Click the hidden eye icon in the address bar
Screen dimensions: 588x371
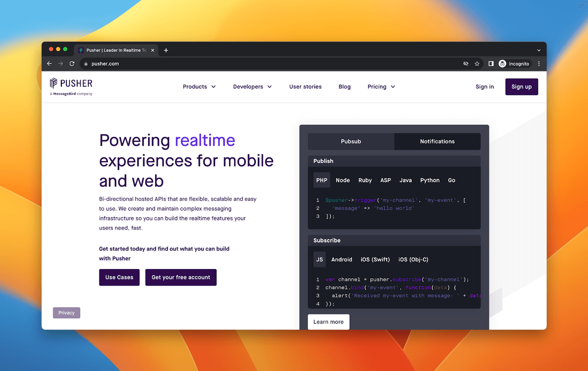[x=466, y=64]
